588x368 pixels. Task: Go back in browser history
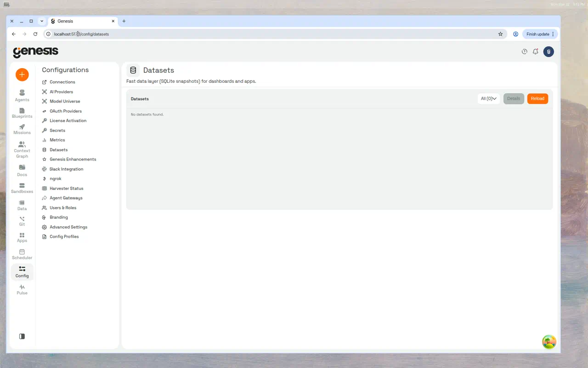(x=14, y=34)
